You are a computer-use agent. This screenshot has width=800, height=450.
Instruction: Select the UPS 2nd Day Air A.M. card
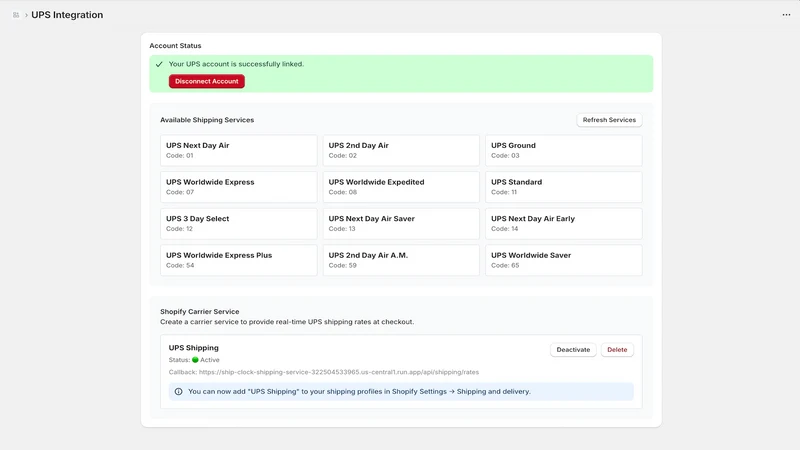click(x=401, y=260)
